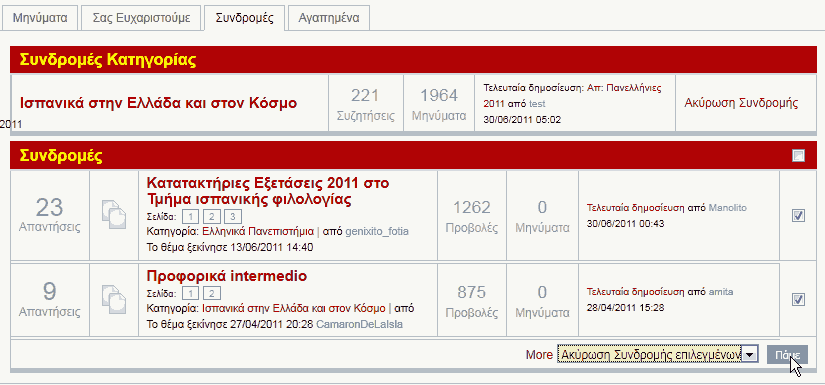Open the Ακύρωση Συνδρομής επιλεγμένων dropdown

coord(658,355)
